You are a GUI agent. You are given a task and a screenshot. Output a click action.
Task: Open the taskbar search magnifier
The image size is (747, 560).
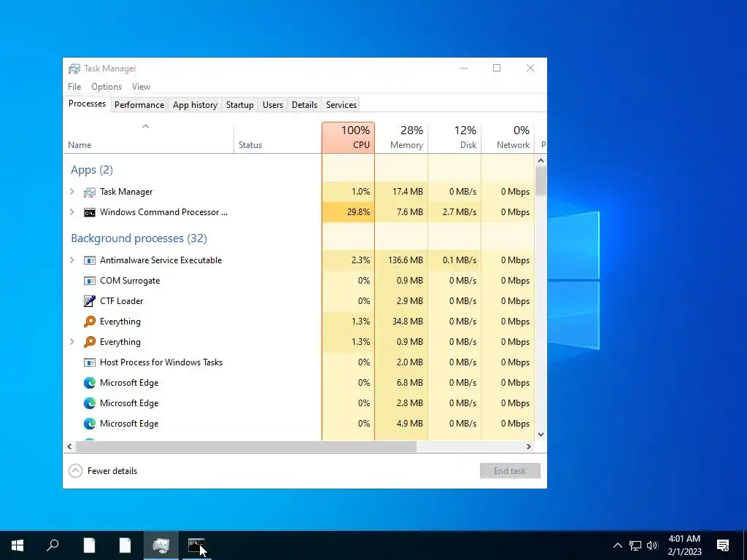(53, 545)
